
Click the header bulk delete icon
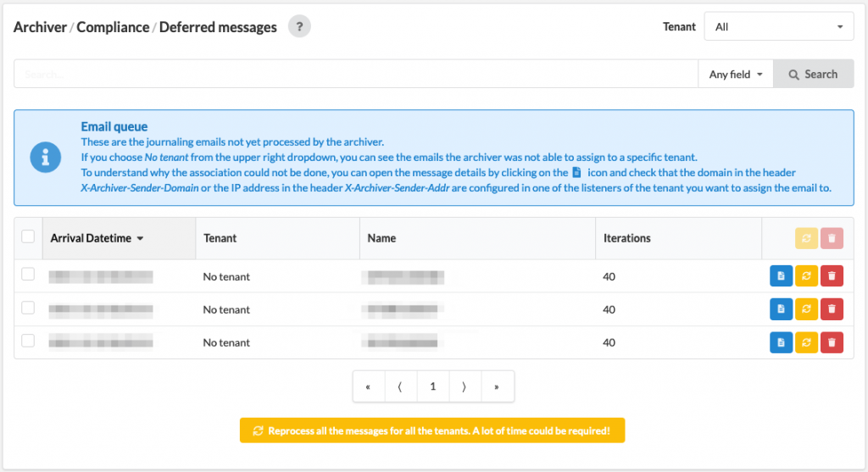click(x=832, y=238)
